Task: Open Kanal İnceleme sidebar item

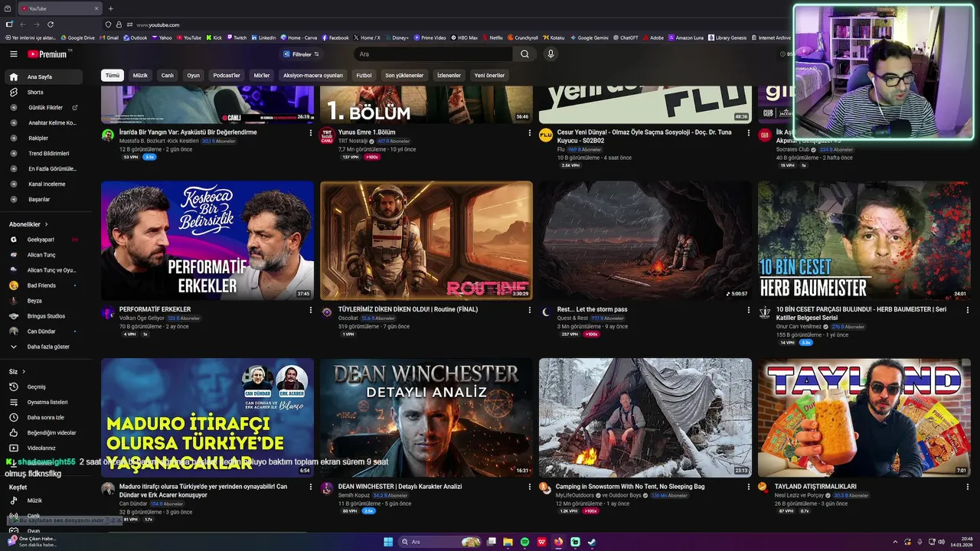Action: click(x=43, y=184)
